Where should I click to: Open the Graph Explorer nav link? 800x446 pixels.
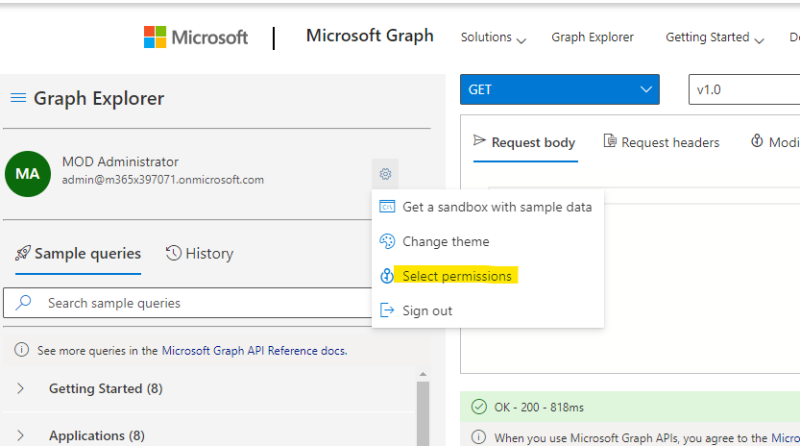tap(592, 37)
